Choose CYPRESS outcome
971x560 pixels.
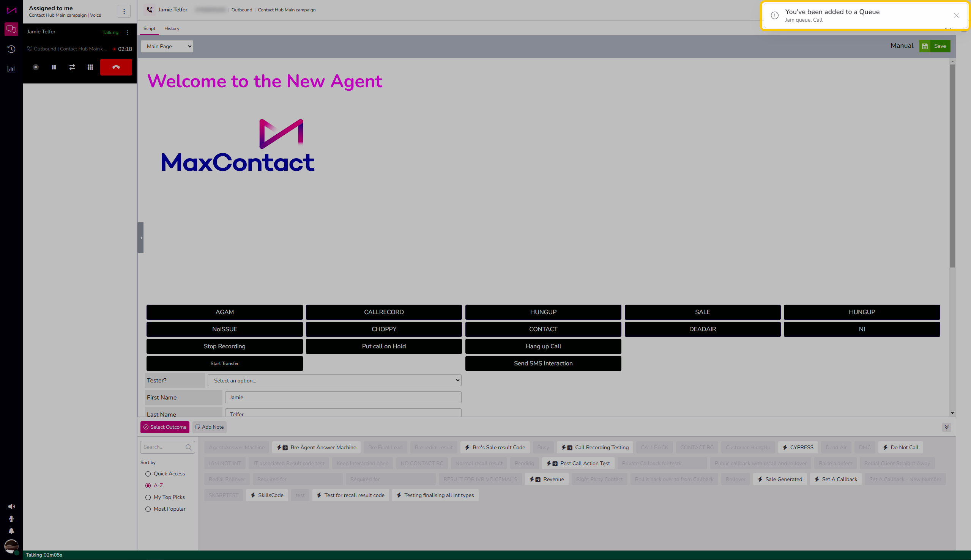(798, 447)
